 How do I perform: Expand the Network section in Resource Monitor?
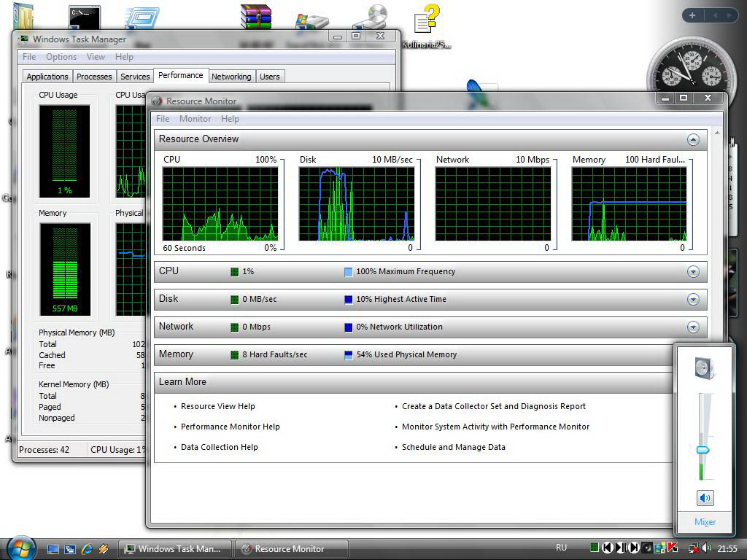693,327
